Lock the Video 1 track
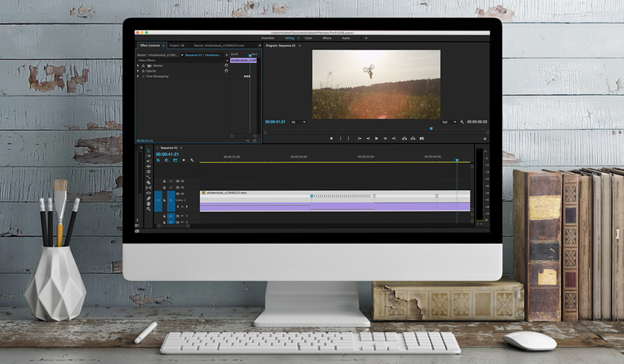The height and width of the screenshot is (364, 624). coord(163,200)
